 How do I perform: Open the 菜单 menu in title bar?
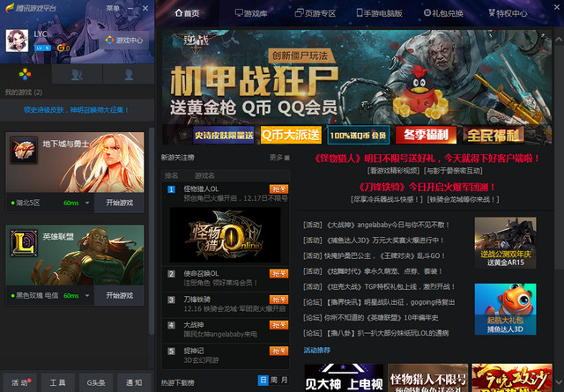(114, 8)
